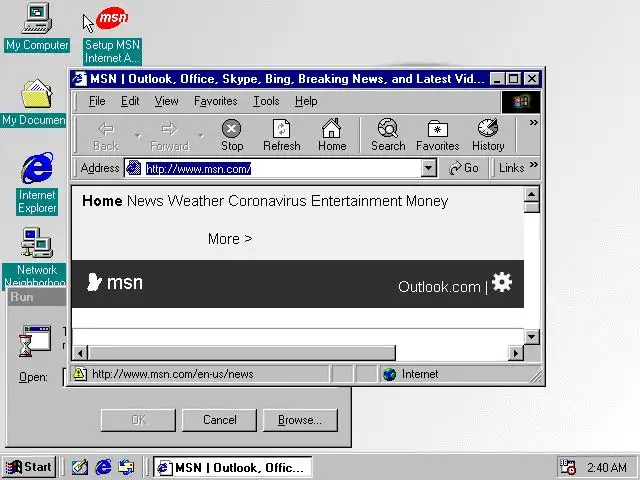
Task: Click the Internet zone globe icon
Action: (x=389, y=374)
